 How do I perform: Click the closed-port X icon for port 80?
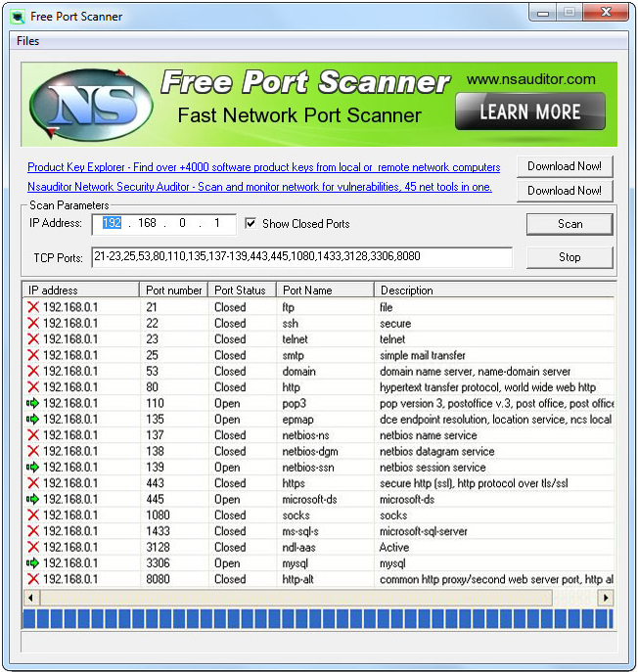(33, 387)
